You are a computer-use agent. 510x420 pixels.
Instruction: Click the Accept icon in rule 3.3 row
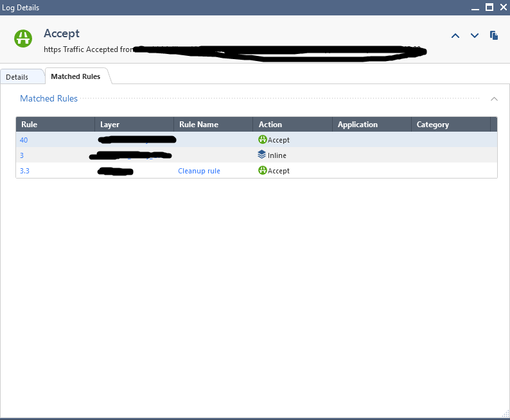262,171
